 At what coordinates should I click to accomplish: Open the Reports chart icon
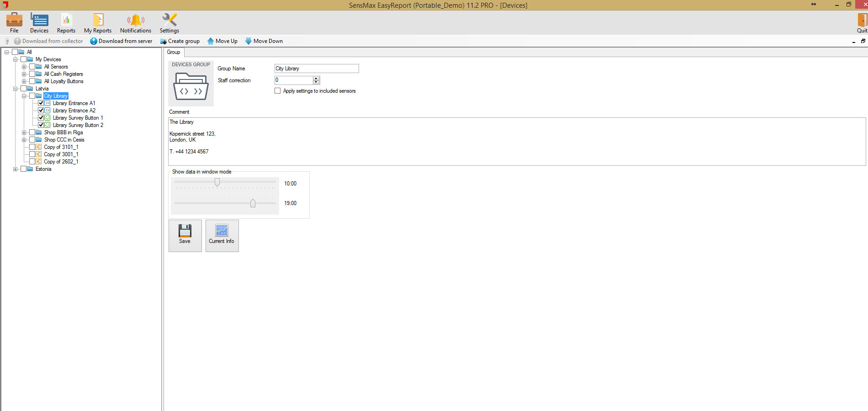point(66,20)
